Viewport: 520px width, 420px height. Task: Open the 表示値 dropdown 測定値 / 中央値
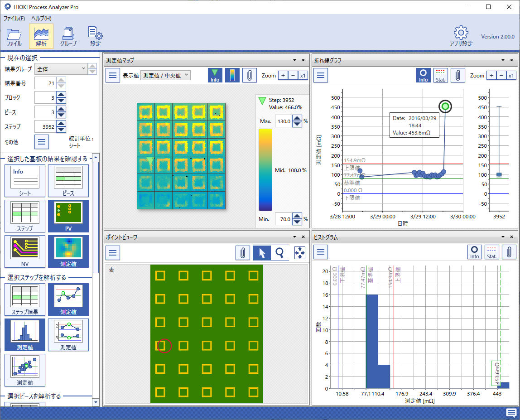165,75
